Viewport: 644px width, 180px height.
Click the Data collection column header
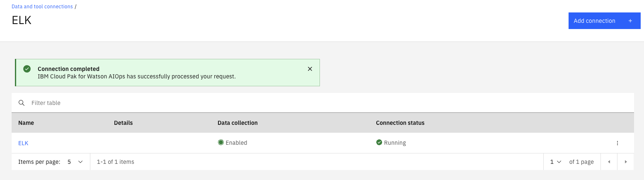tap(237, 123)
